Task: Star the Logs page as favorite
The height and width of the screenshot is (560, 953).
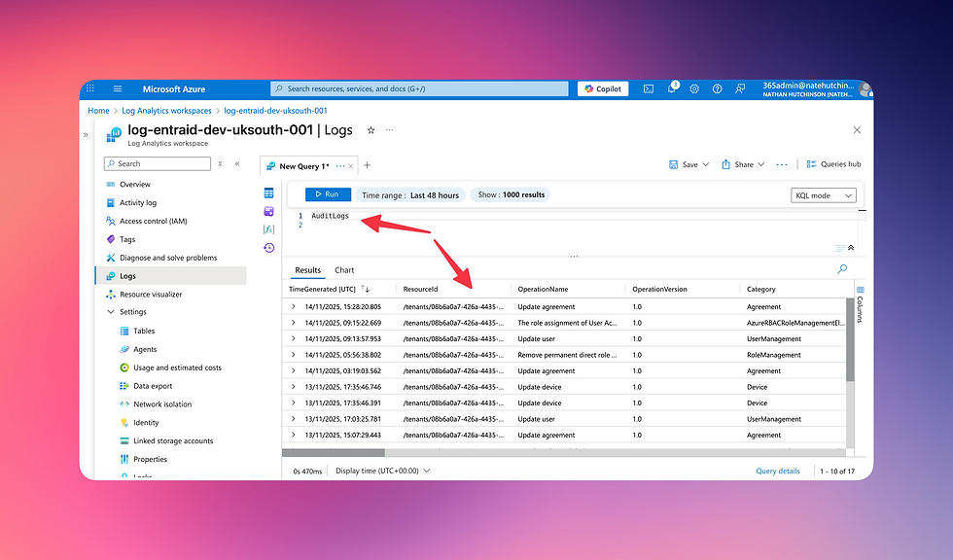Action: pyautogui.click(x=370, y=129)
